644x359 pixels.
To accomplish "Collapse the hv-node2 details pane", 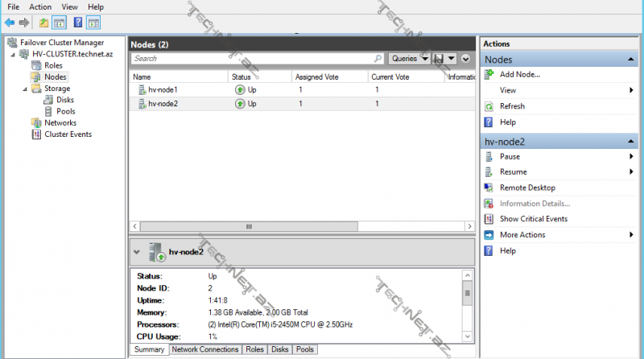I will click(x=137, y=252).
